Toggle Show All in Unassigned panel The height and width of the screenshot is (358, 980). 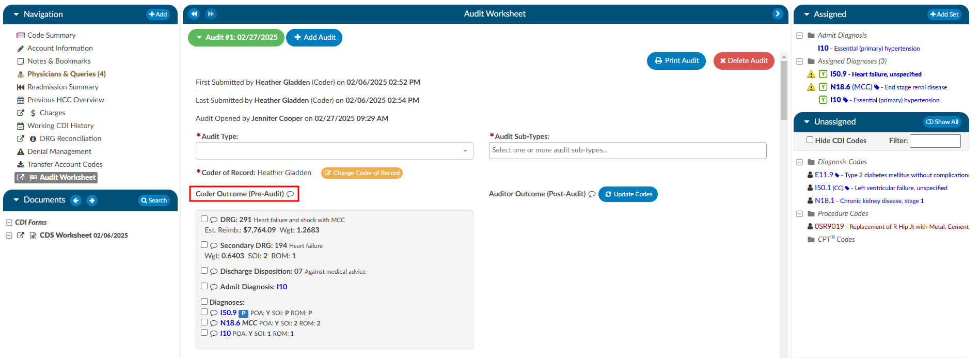(x=942, y=122)
